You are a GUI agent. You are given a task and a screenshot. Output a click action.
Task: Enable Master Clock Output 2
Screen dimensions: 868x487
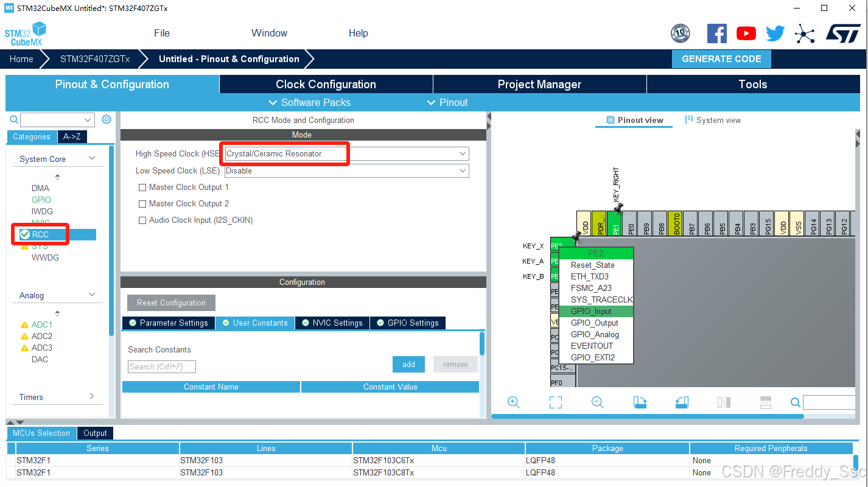pyautogui.click(x=142, y=204)
